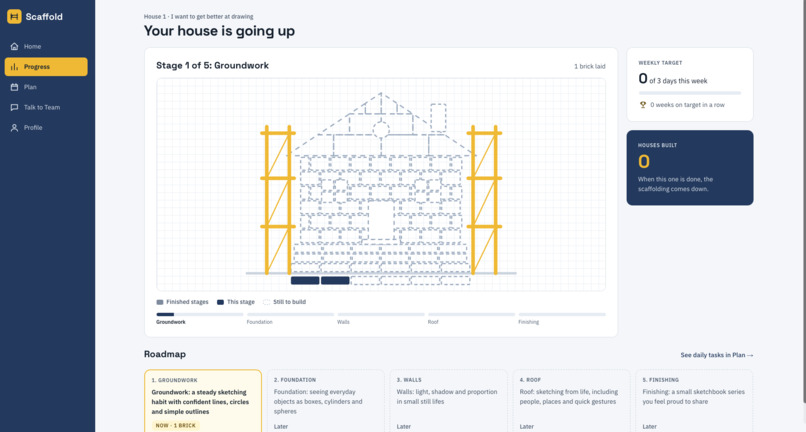Click 'Stage 1 of 5: Groundwork' heading
This screenshot has width=806, height=432.
(x=212, y=65)
